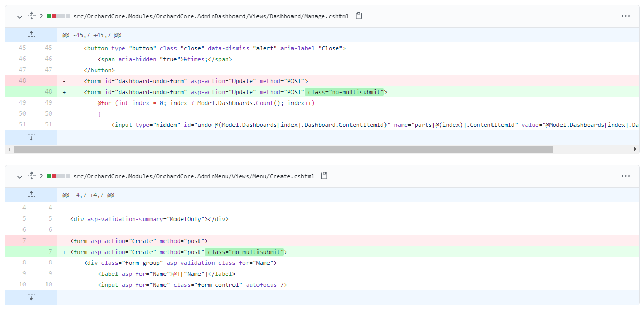The width and height of the screenshot is (644, 311).
Task: Expand lines below line 51 in Manage.cshtml
Action: click(31, 137)
